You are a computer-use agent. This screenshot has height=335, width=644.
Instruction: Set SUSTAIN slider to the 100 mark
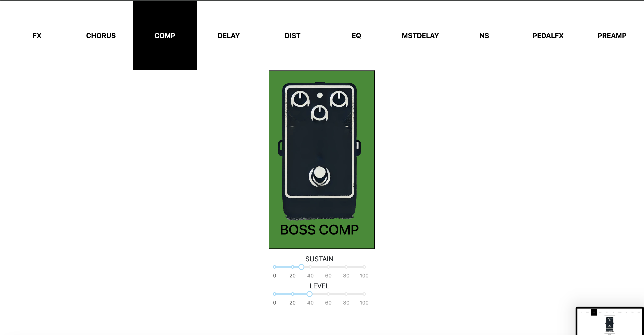(364, 267)
